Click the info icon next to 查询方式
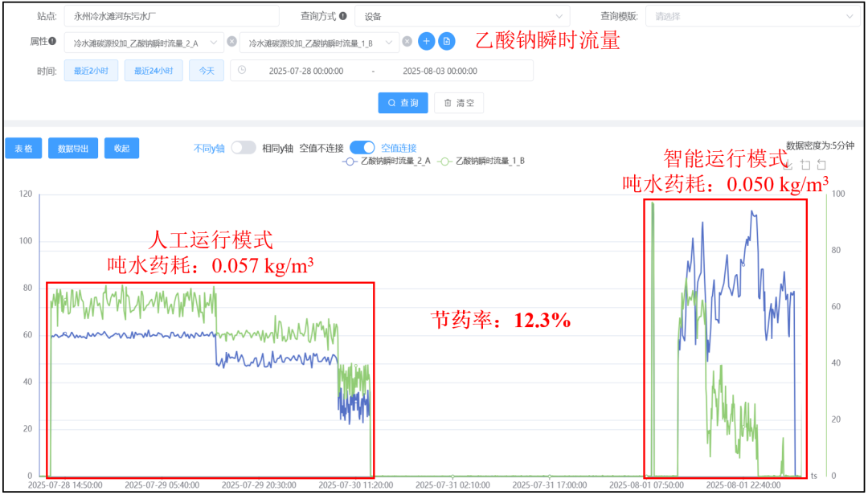 (343, 15)
